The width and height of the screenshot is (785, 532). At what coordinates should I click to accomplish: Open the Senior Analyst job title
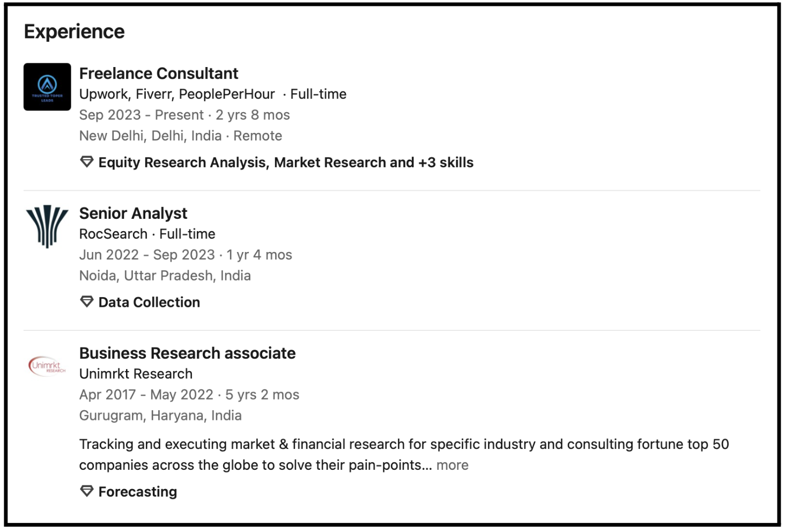(133, 213)
